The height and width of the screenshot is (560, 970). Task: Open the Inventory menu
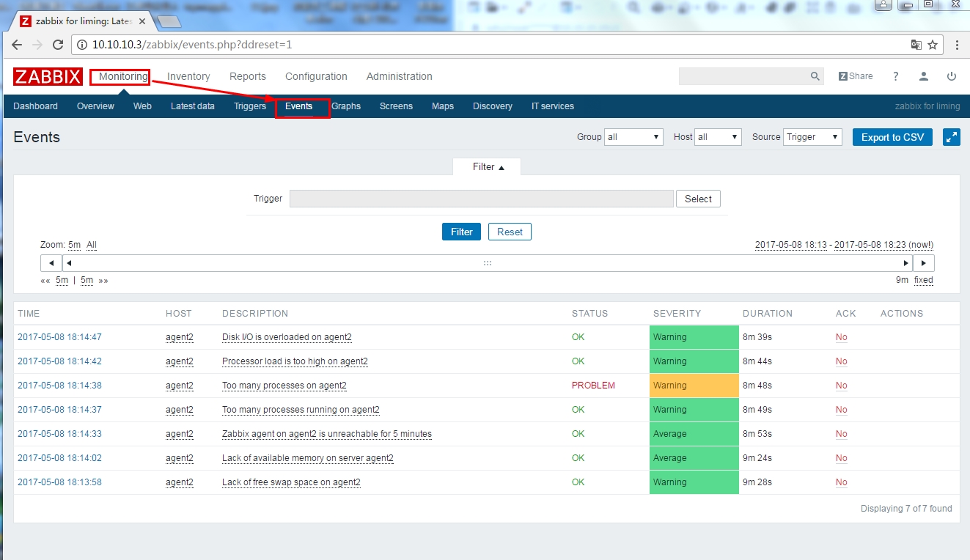coord(188,76)
